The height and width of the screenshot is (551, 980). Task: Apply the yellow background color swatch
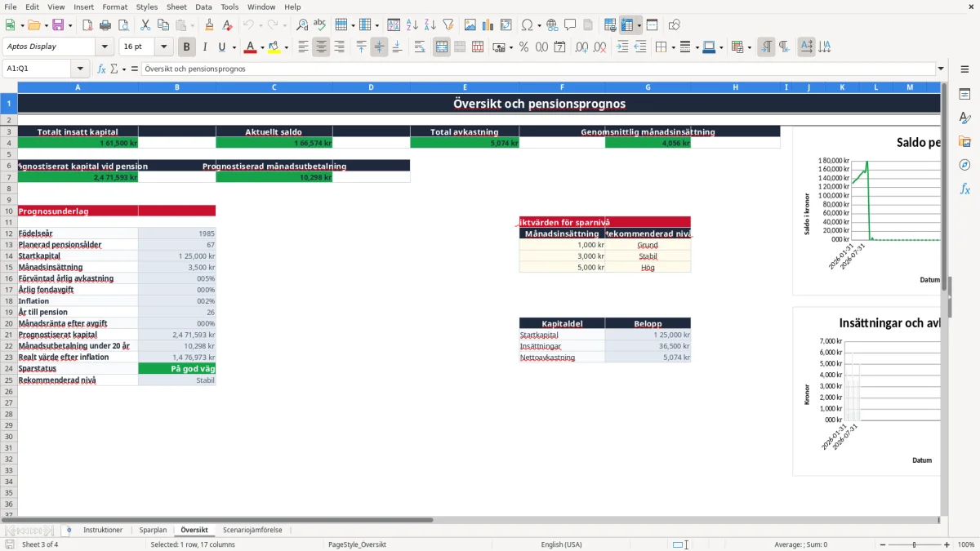(274, 47)
